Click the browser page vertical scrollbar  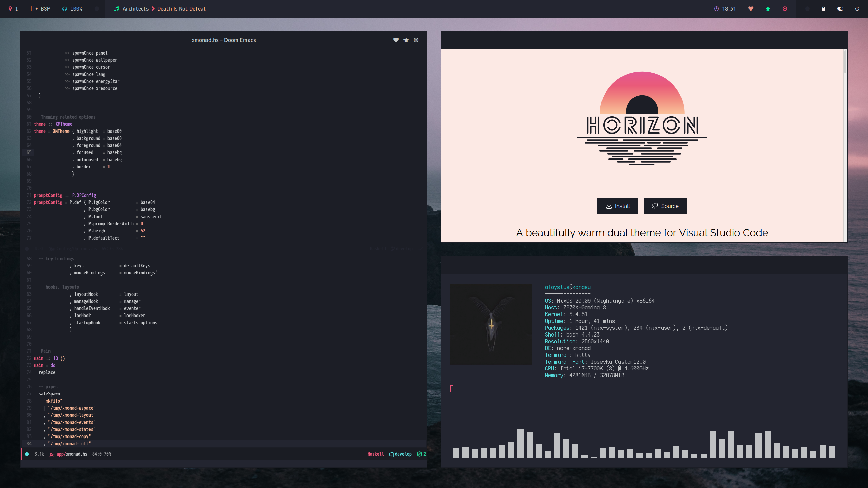pos(845,62)
